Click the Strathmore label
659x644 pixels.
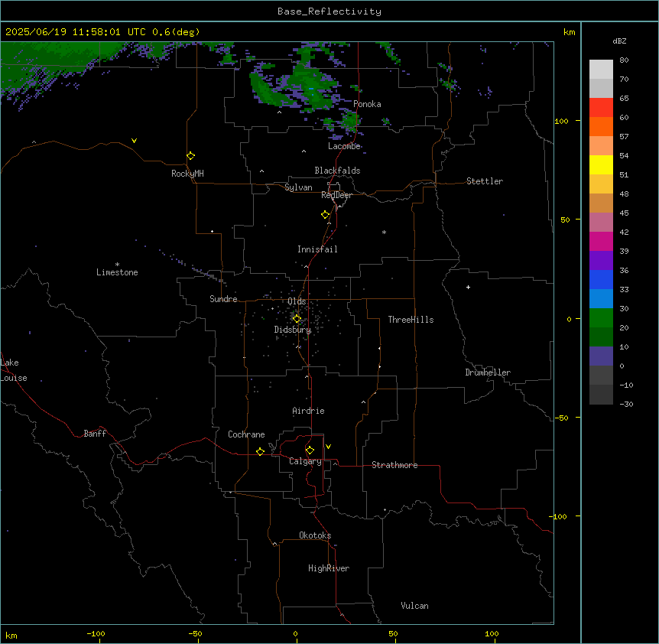pyautogui.click(x=394, y=465)
